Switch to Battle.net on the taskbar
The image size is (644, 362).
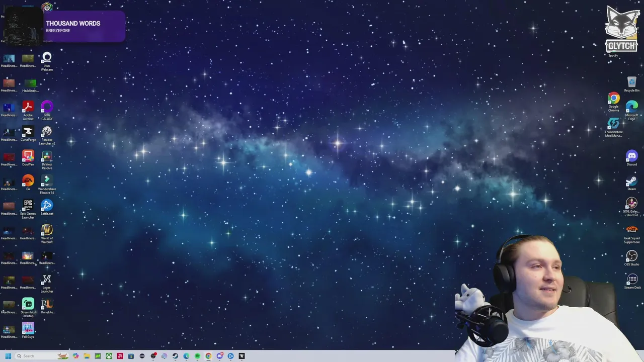click(x=230, y=356)
